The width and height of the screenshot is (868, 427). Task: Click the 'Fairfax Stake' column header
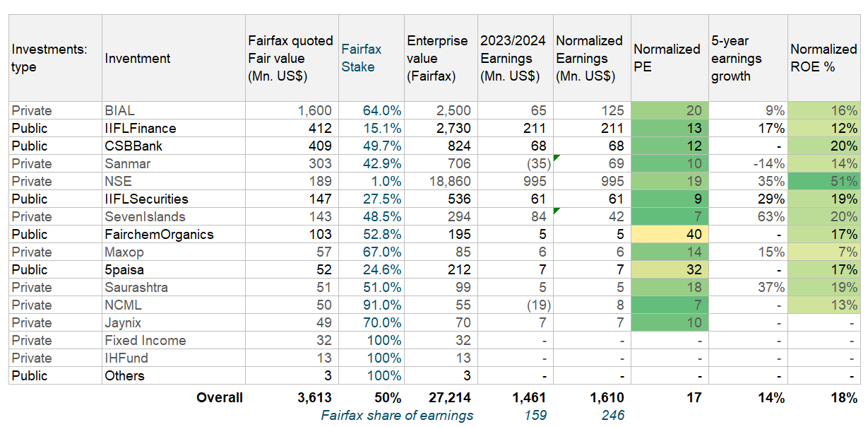coord(371,58)
